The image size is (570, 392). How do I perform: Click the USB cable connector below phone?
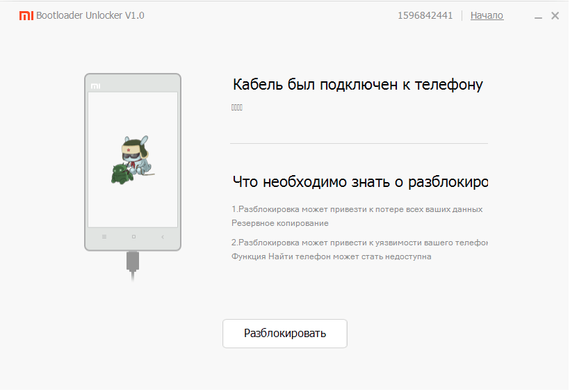[133, 262]
